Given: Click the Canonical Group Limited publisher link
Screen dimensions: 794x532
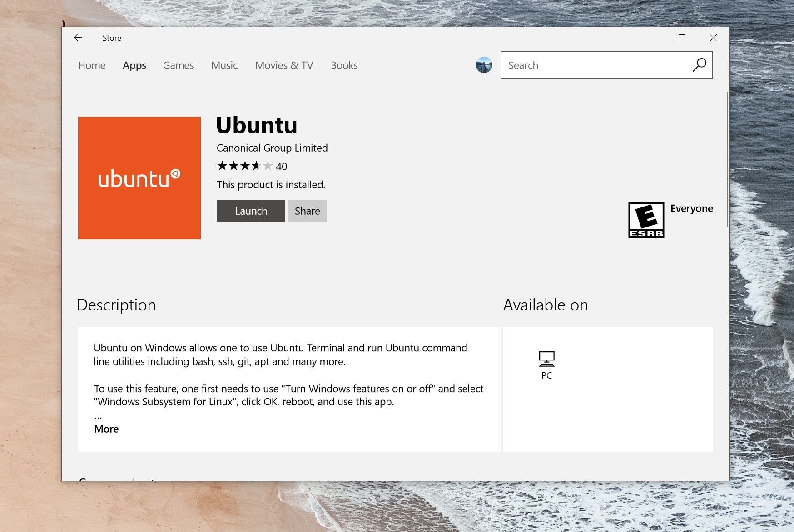Looking at the screenshot, I should pyautogui.click(x=272, y=148).
